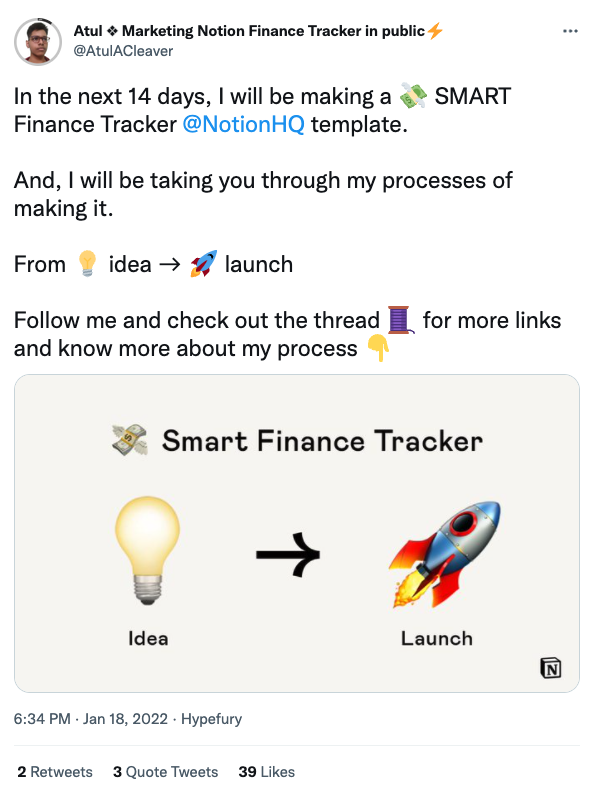The width and height of the screenshot is (596, 794).
Task: Click the author display name
Action: coord(249,31)
